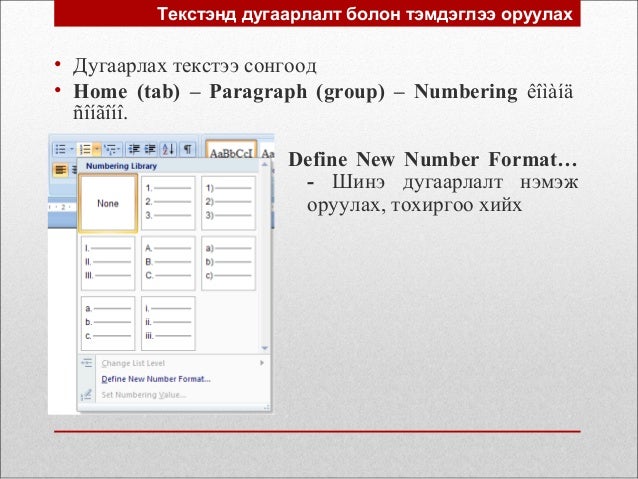
Task: Toggle Show/Hide paragraph marks
Action: click(x=188, y=149)
